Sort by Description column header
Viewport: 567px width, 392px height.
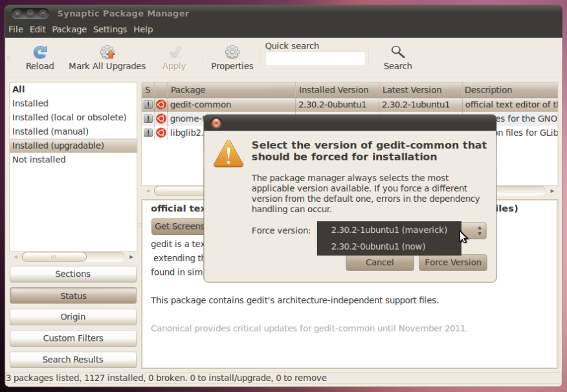click(x=510, y=90)
